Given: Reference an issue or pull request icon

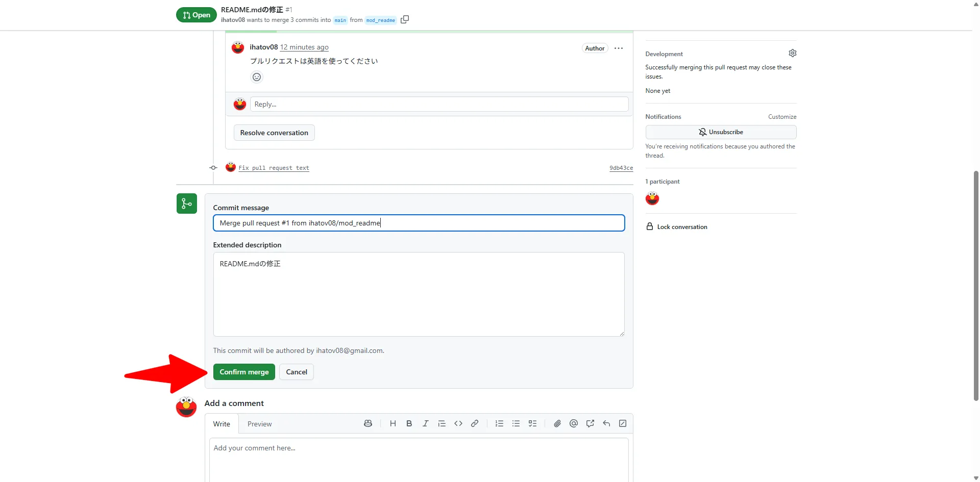Looking at the screenshot, I should [x=590, y=423].
